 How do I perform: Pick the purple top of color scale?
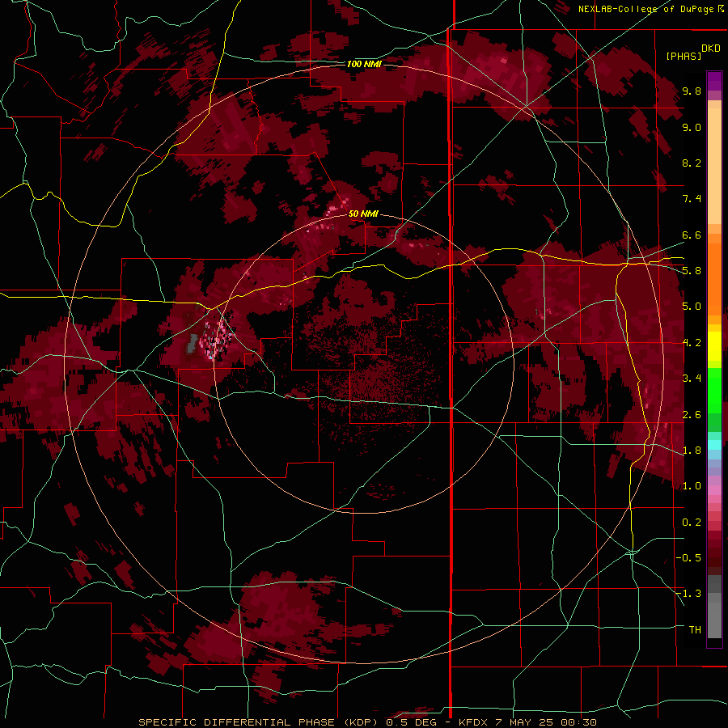[x=714, y=82]
